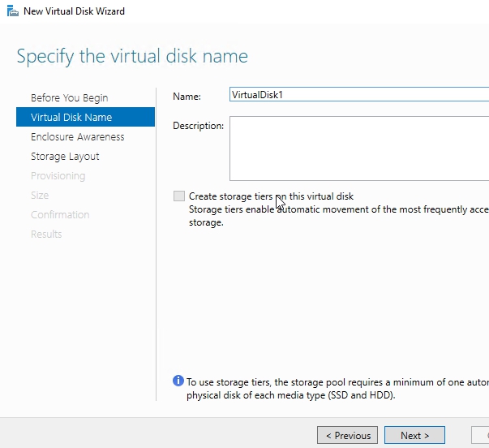Click the blue information icon
This screenshot has width=489, height=448.
(x=178, y=381)
